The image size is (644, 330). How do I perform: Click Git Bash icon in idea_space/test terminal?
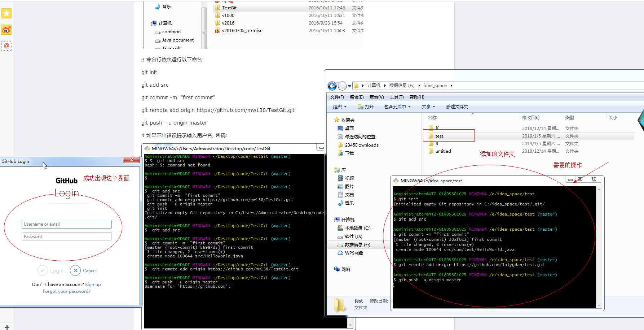click(x=396, y=181)
